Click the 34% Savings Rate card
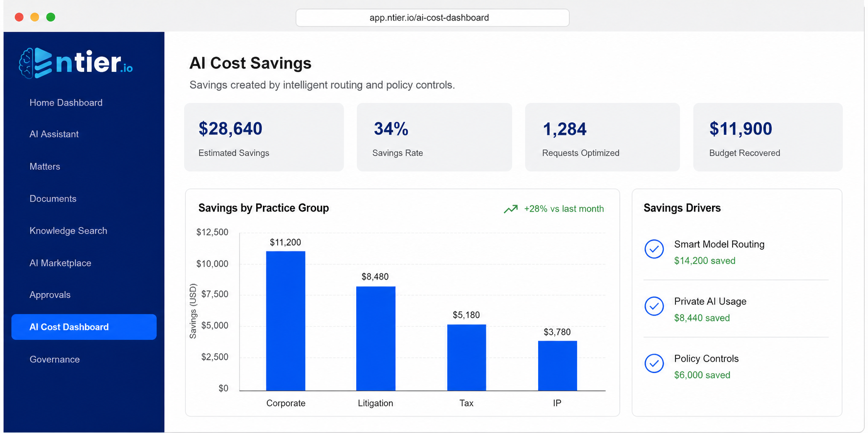 point(434,137)
